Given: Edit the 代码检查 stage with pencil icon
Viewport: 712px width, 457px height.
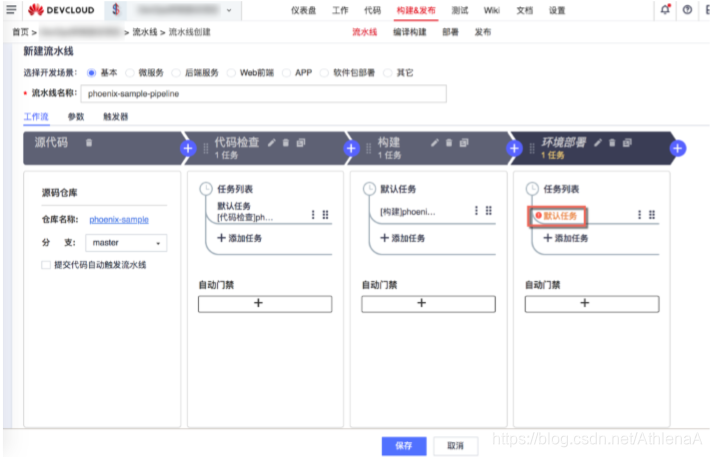Looking at the screenshot, I should pos(272,143).
